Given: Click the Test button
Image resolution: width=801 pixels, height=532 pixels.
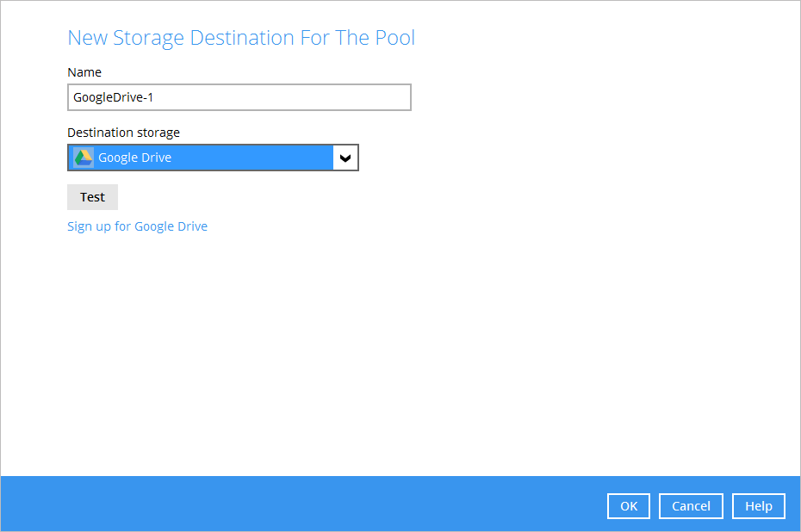Looking at the screenshot, I should pyautogui.click(x=92, y=197).
